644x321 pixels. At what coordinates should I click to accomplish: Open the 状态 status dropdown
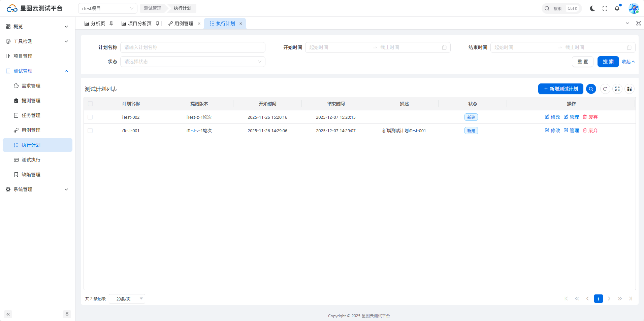click(x=193, y=62)
